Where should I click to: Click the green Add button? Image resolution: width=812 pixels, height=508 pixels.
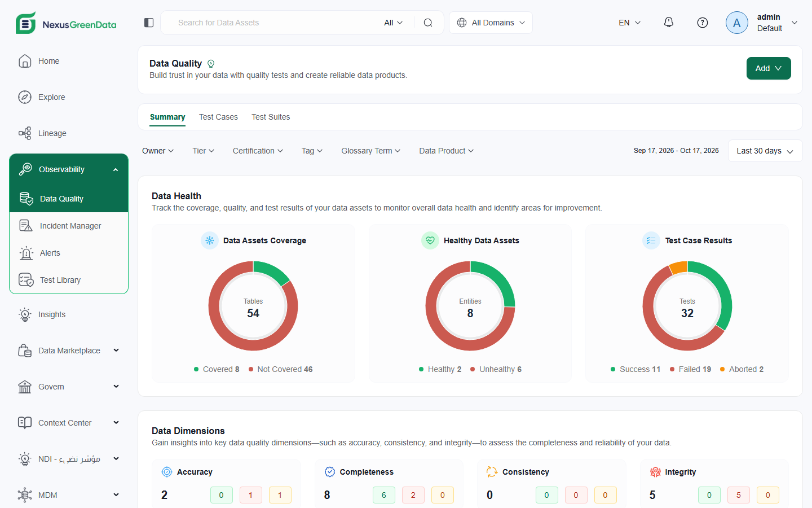(769, 68)
